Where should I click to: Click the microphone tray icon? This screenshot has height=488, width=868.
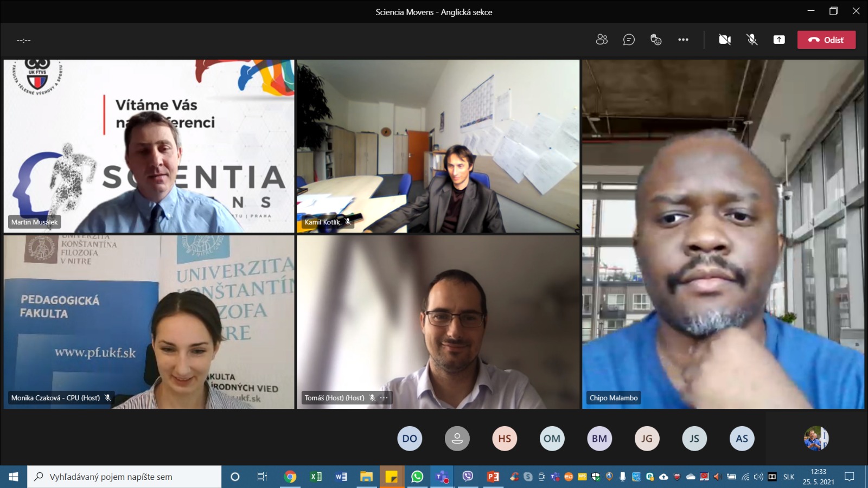[623, 477]
